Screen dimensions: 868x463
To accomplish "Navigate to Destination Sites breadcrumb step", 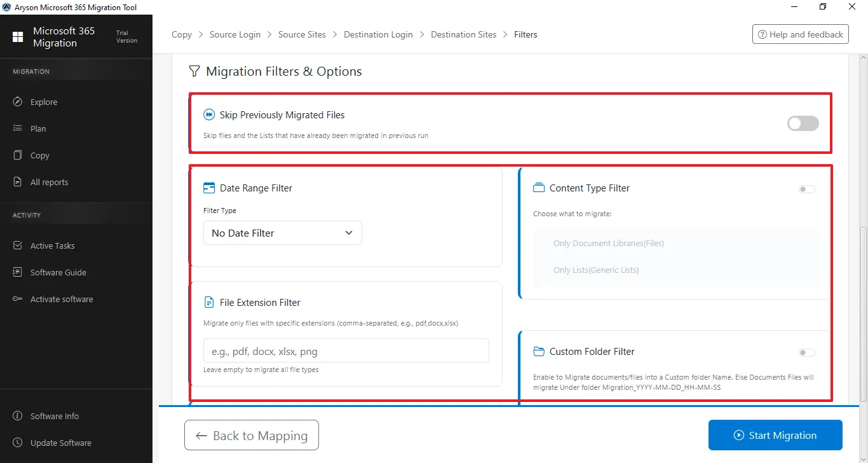I will click(463, 34).
